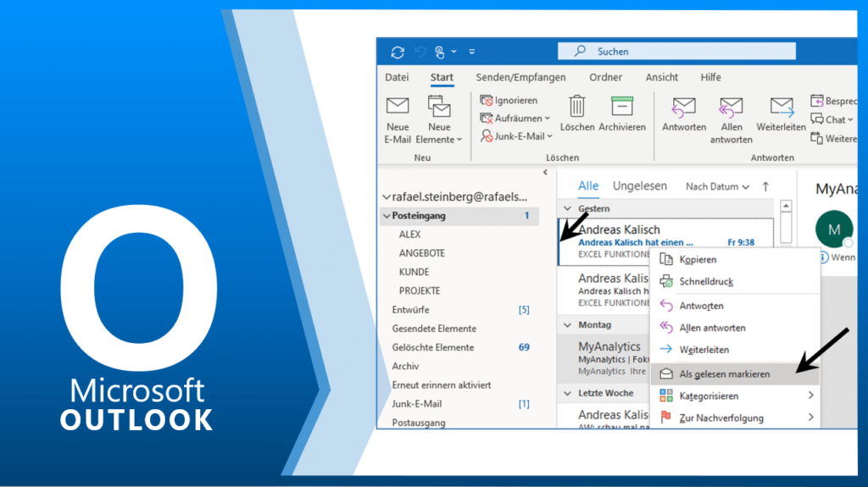The height and width of the screenshot is (487, 868).
Task: Choose Weiterleiten in the context menu
Action: pos(734,350)
